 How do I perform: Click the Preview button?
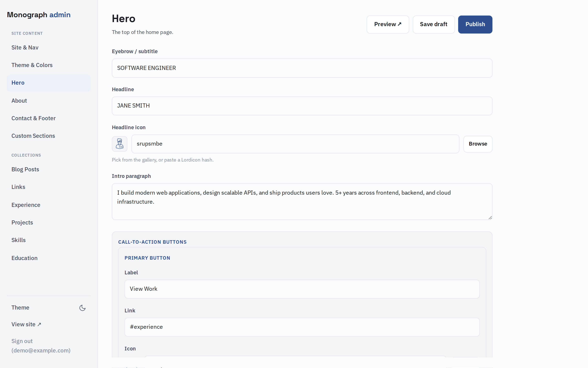pyautogui.click(x=388, y=24)
